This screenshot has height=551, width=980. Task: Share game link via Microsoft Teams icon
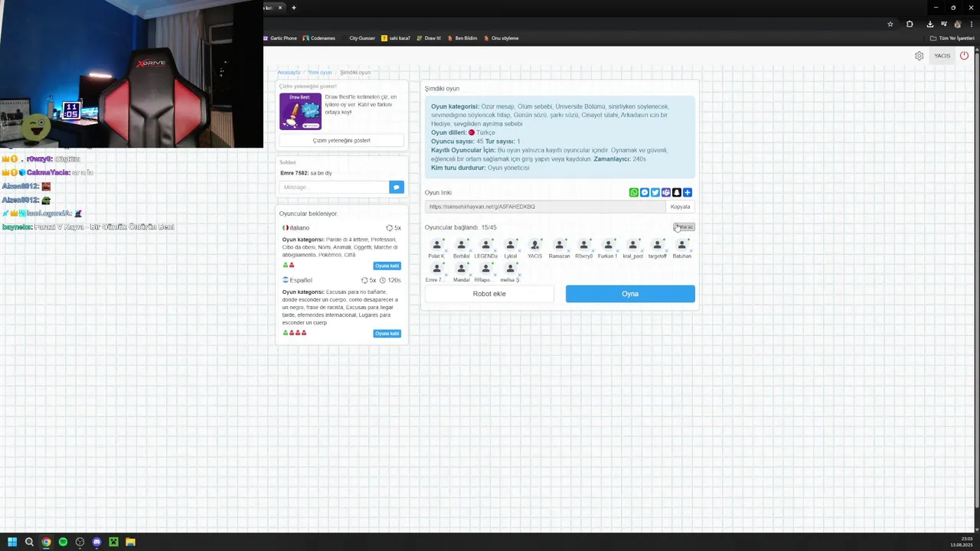(x=666, y=192)
